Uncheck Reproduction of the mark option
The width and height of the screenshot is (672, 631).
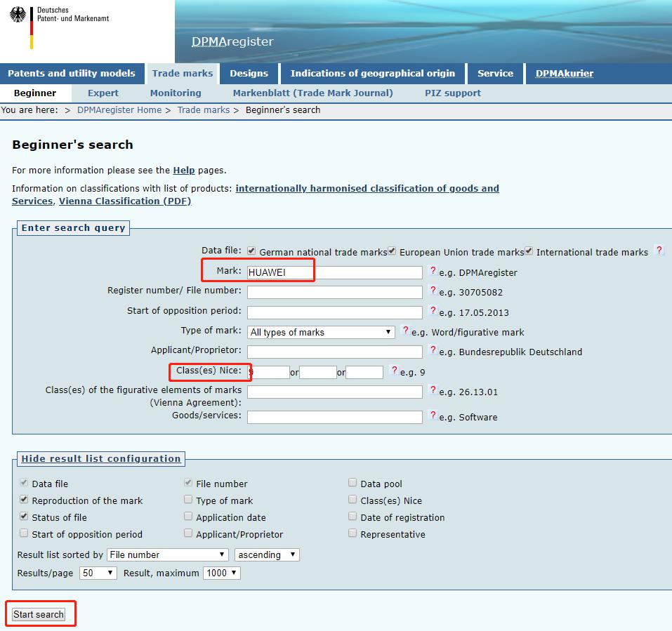click(24, 500)
